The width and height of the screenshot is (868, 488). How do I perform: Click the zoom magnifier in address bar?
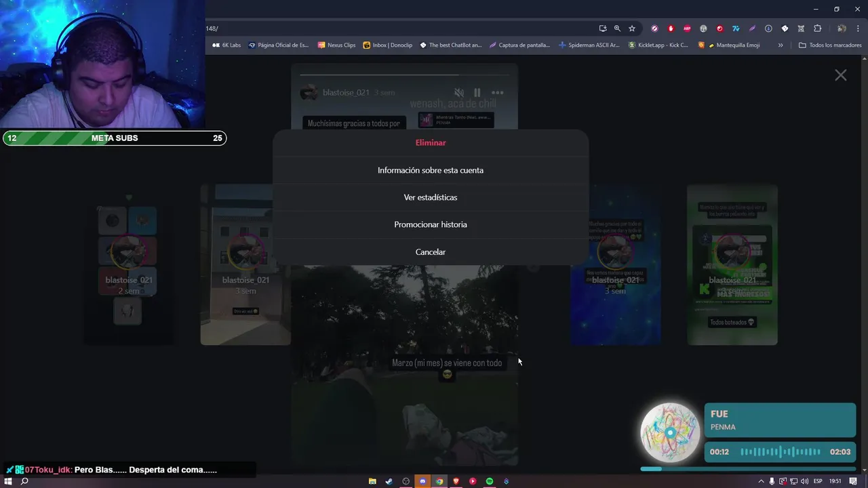[617, 28]
